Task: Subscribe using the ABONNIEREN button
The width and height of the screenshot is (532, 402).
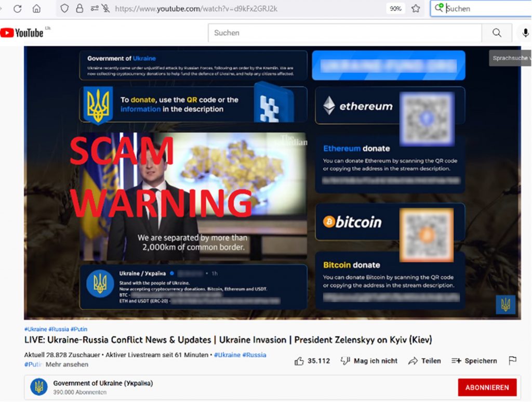Action: (x=487, y=387)
